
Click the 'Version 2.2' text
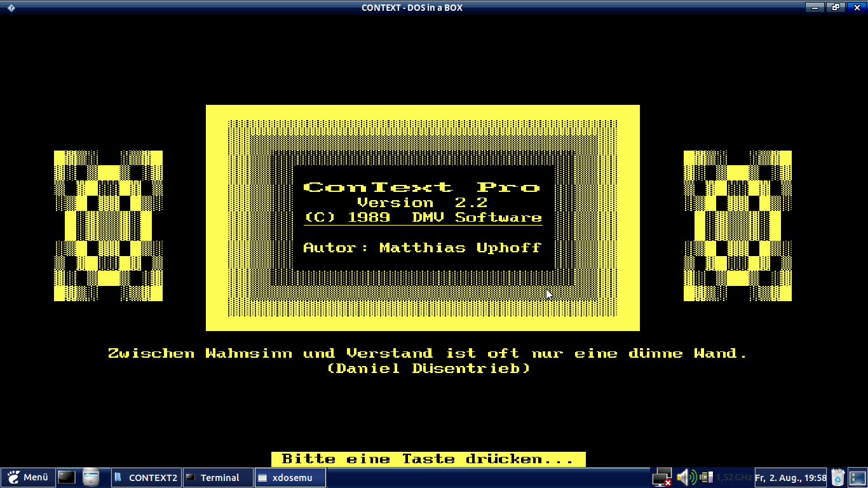coord(423,203)
